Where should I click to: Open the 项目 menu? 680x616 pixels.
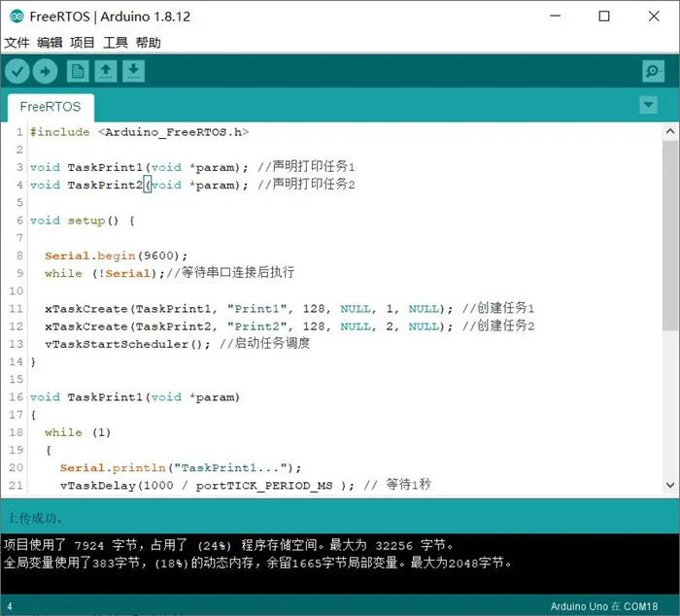83,43
